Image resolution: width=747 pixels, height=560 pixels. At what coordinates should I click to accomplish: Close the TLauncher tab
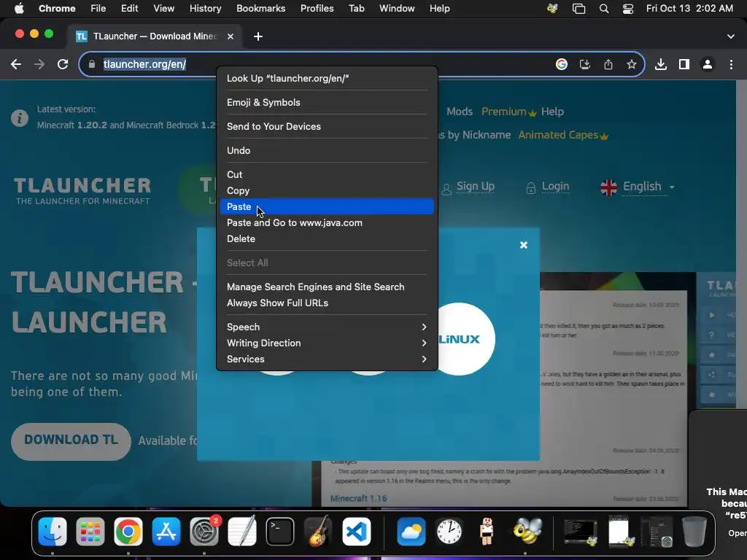point(230,36)
